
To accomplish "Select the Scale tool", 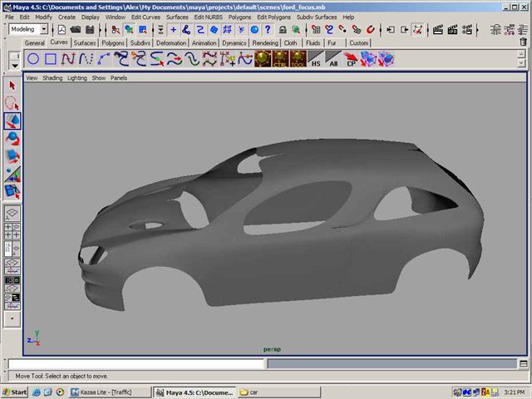I will (12, 155).
